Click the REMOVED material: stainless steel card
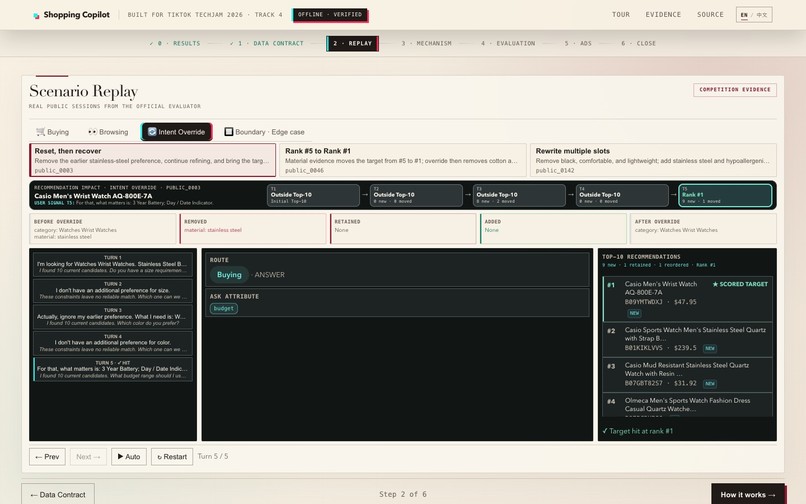Viewport: 806px width, 504px height. click(x=253, y=228)
